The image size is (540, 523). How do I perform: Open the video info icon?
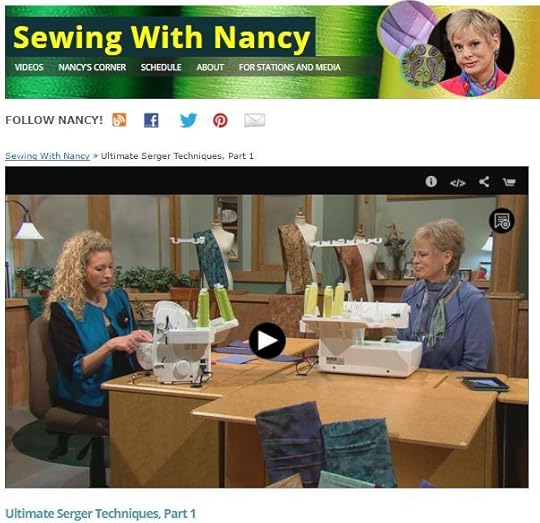431,181
